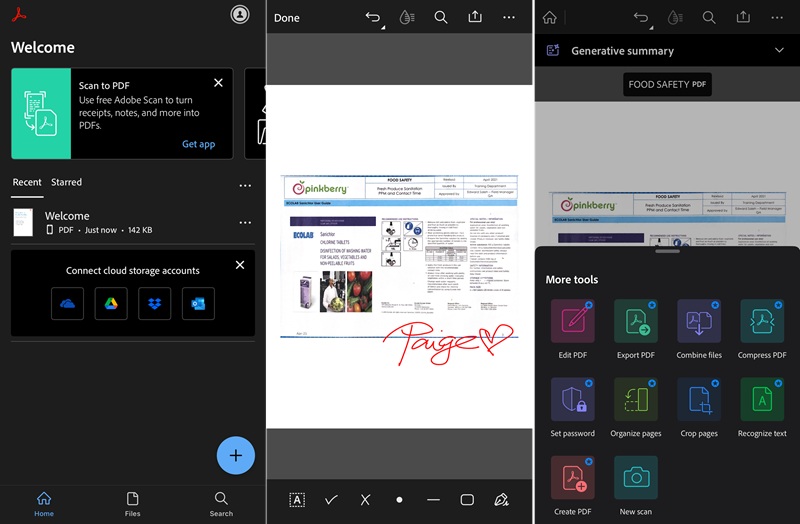
Task: Search in the right screen toolbar
Action: pos(709,17)
